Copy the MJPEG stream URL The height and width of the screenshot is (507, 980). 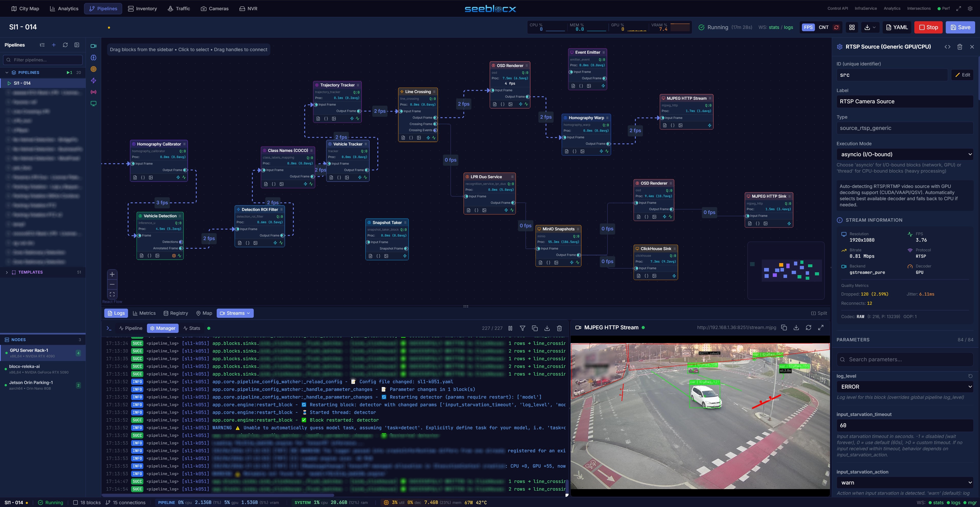784,327
